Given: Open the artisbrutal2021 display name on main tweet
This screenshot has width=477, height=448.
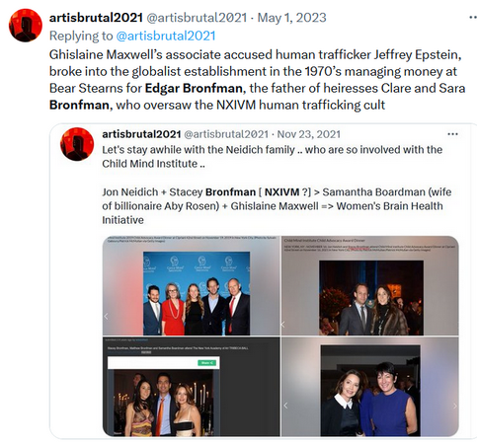Looking at the screenshot, I should click(x=96, y=18).
